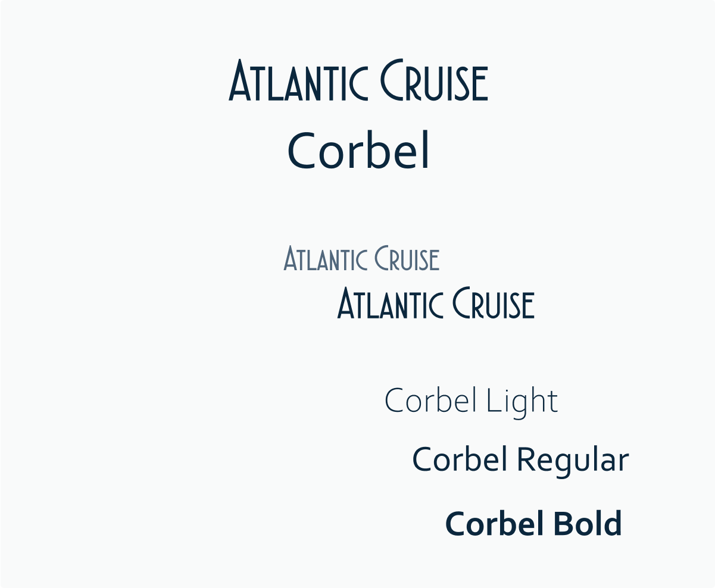Click Cruise in the dark medium sample
This screenshot has width=715, height=588.
click(494, 302)
